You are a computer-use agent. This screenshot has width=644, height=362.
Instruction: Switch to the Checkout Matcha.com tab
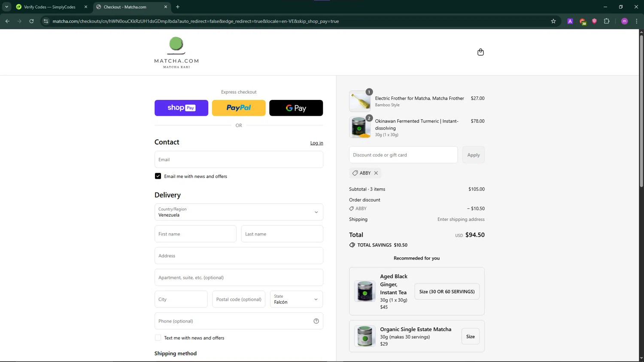coord(132,7)
